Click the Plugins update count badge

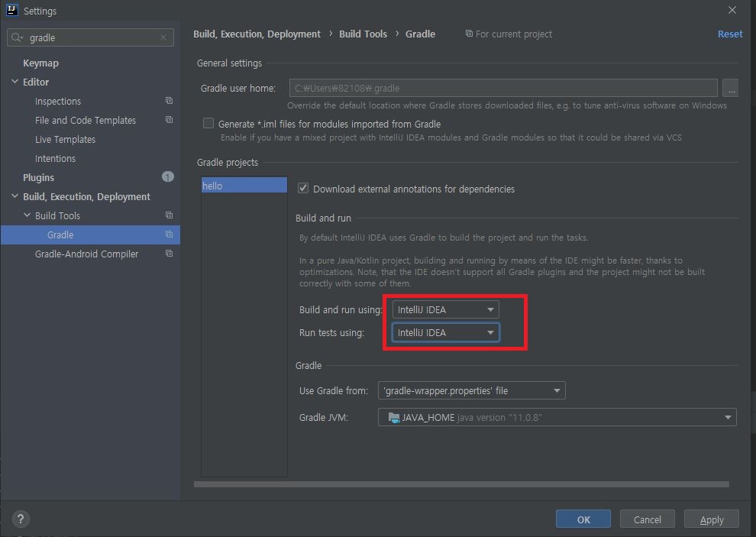168,177
